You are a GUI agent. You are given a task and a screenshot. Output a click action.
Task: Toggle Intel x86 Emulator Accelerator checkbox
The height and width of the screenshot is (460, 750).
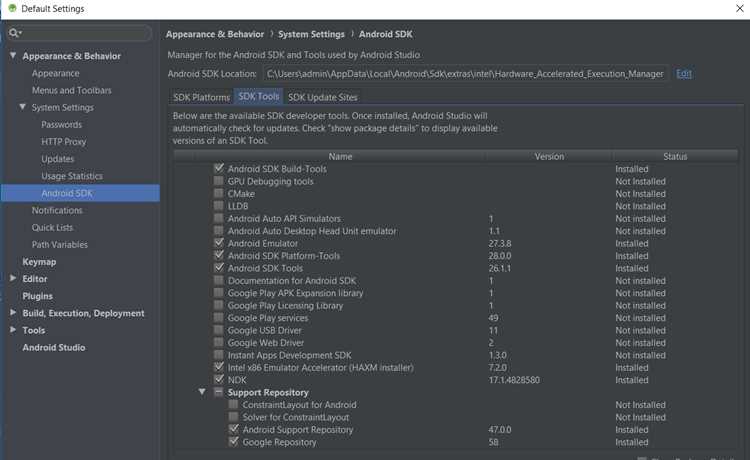219,367
